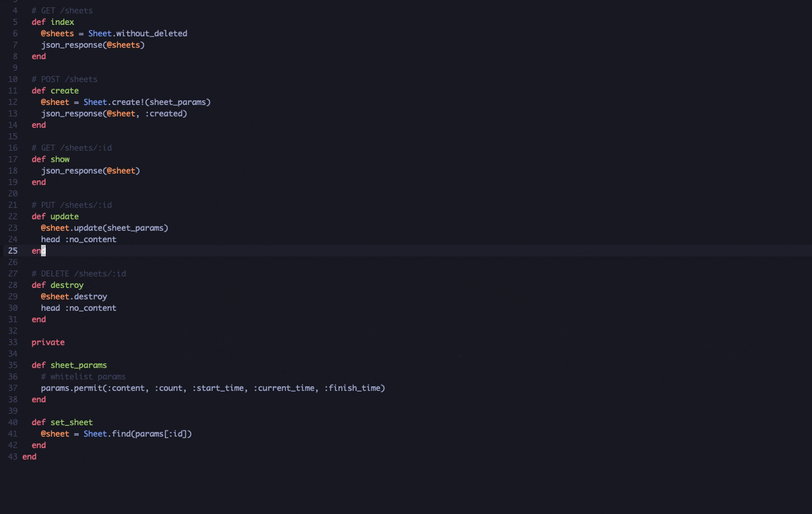812x514 pixels.
Task: Click the index method name
Action: (x=62, y=22)
